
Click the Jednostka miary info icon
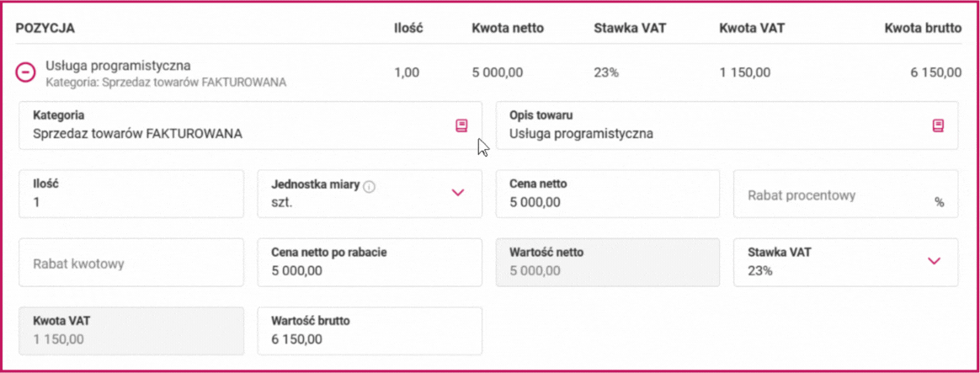[370, 186]
